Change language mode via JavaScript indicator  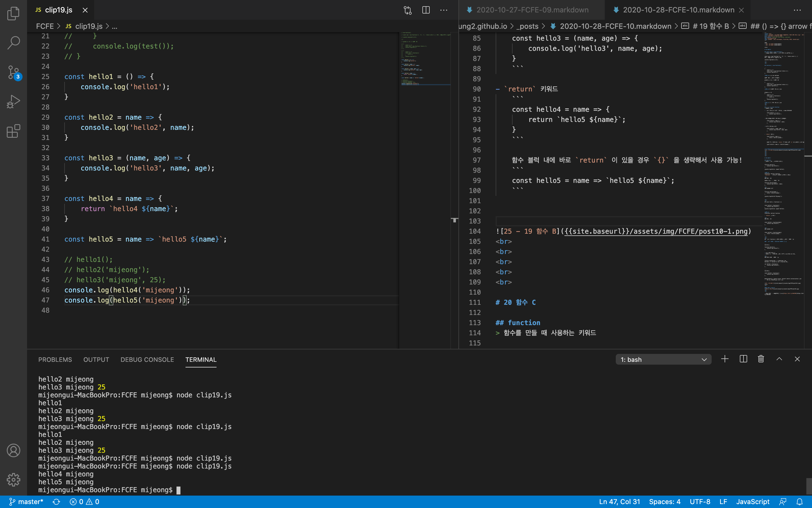coord(753,502)
